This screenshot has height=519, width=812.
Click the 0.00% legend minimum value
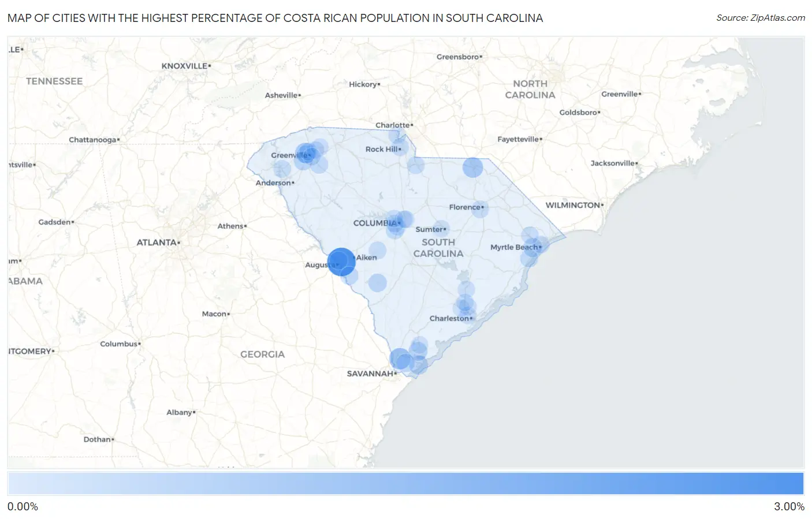(x=23, y=507)
